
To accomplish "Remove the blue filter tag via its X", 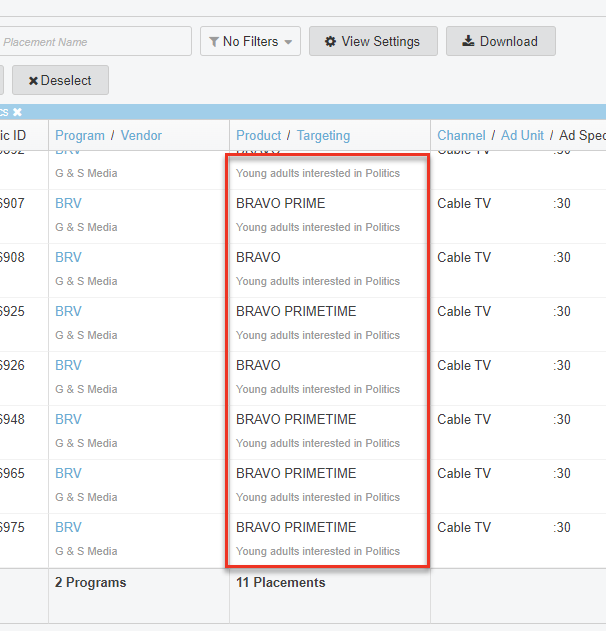I will pos(17,112).
